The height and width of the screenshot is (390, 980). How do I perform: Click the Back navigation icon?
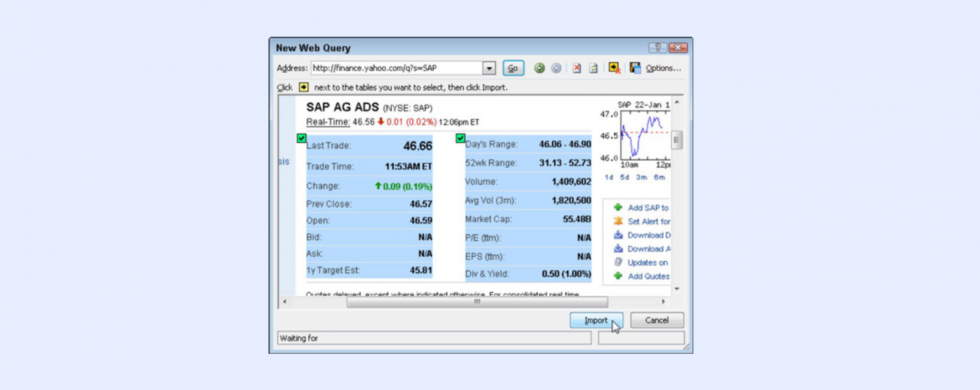pyautogui.click(x=540, y=68)
